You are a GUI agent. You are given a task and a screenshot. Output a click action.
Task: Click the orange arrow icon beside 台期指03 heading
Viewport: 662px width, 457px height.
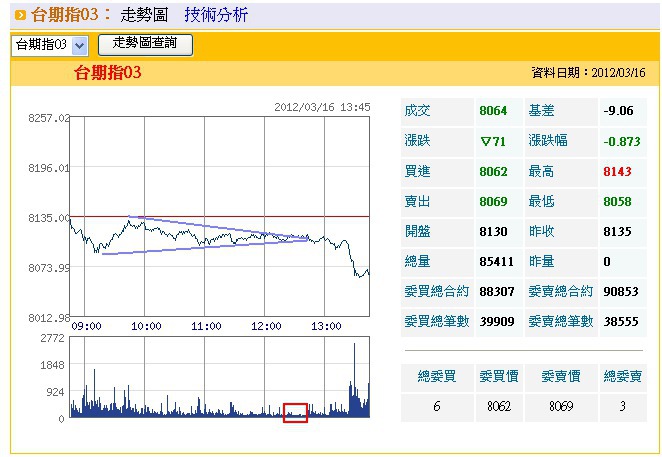[x=20, y=16]
